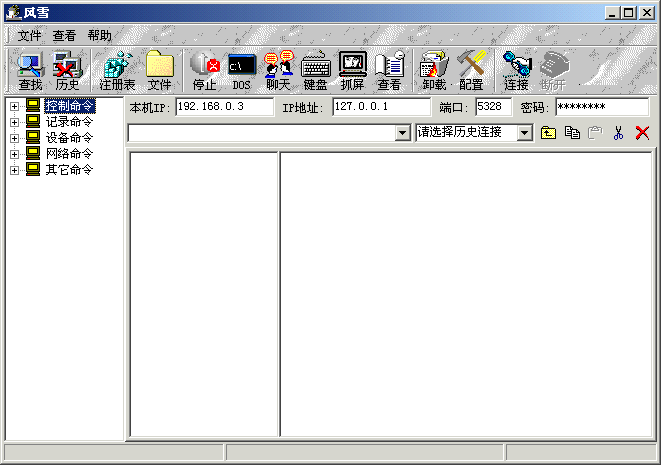This screenshot has width=661, height=465.
Task: Click the 查找 (Find) toolbar icon
Action: coord(30,71)
